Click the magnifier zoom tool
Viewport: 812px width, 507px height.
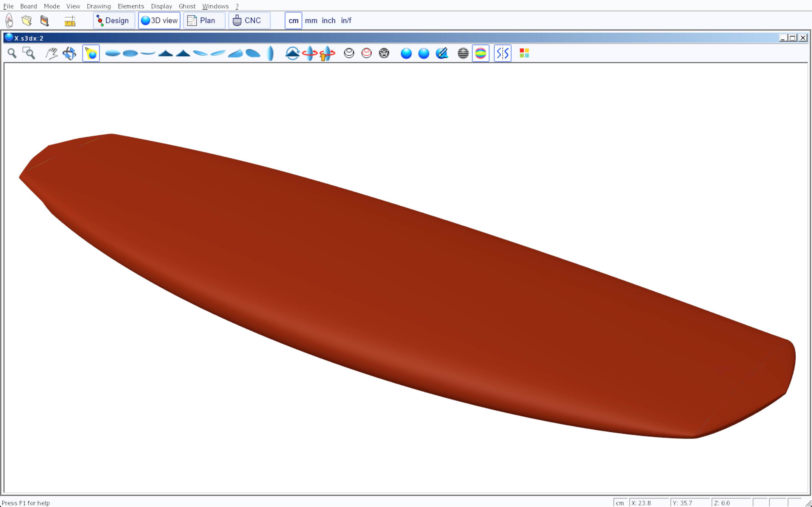tap(12, 53)
